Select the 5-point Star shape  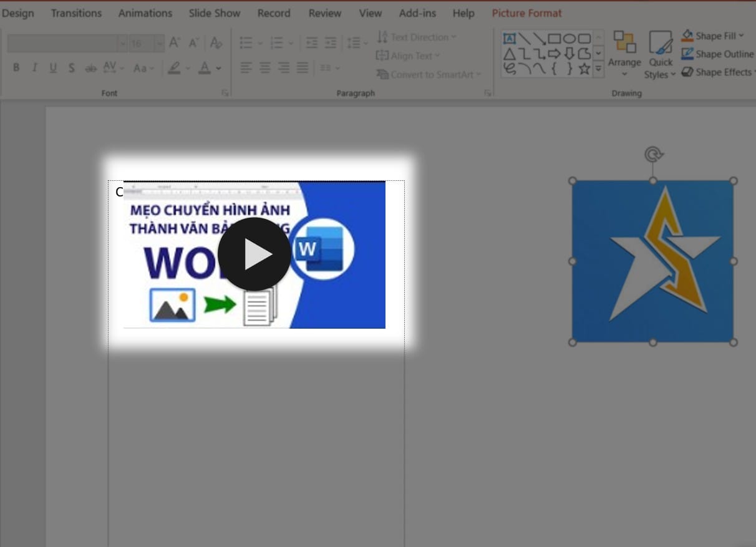click(584, 69)
